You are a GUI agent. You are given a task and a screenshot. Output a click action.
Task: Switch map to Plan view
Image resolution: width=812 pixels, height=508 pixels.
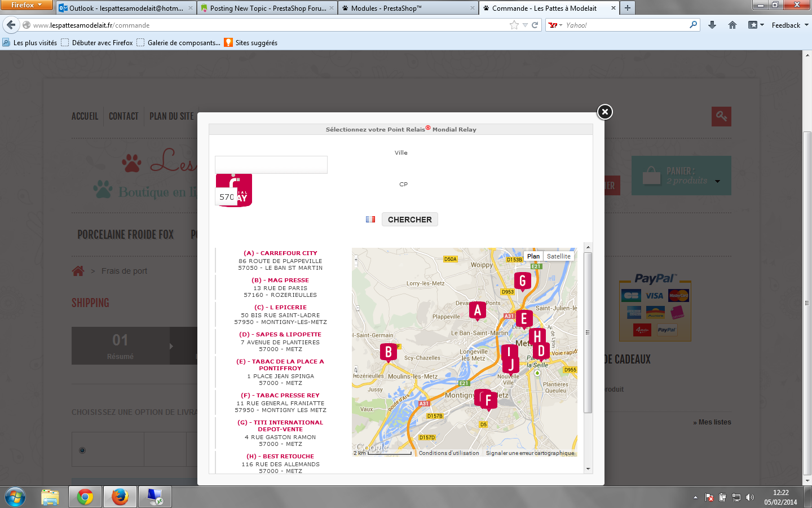533,256
